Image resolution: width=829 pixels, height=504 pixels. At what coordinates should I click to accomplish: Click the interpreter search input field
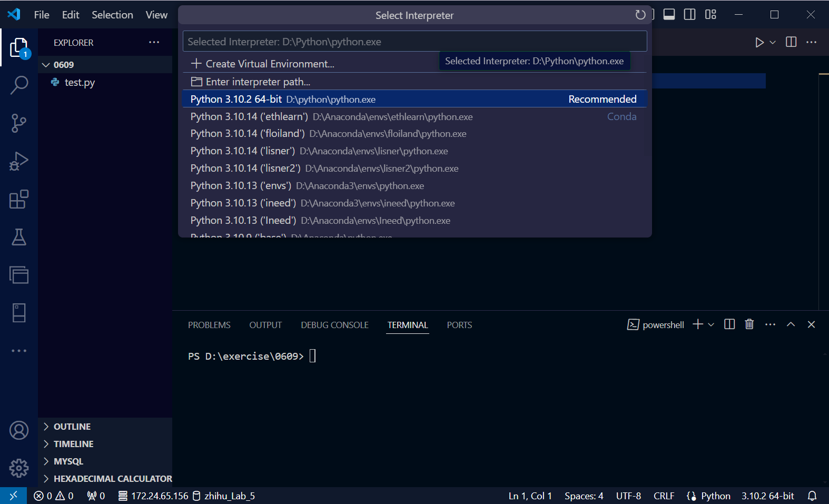click(414, 41)
